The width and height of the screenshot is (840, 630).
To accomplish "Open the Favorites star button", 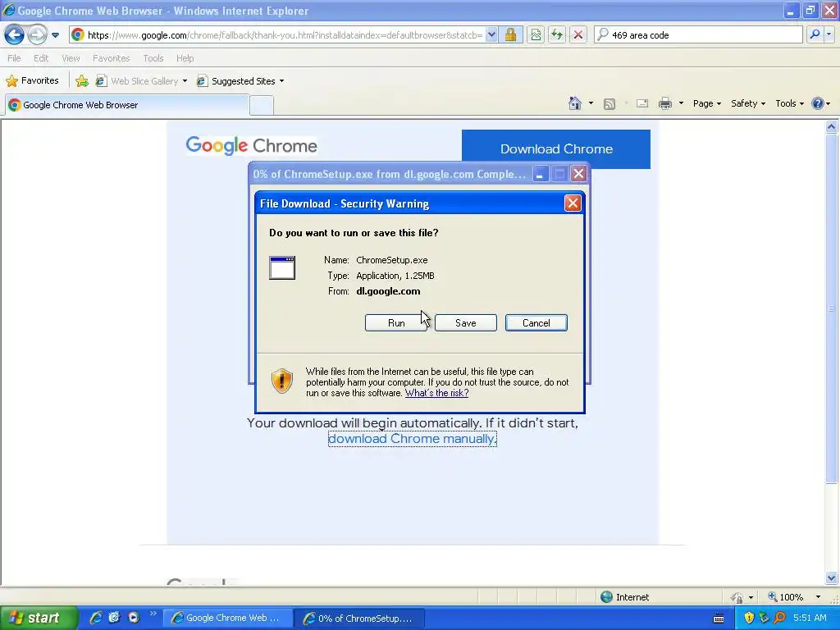I will tap(32, 81).
